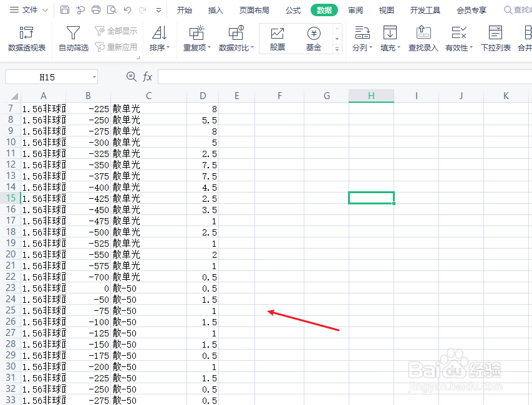Open the 数据对比 dropdown
The height and width of the screenshot is (405, 532).
point(236,39)
